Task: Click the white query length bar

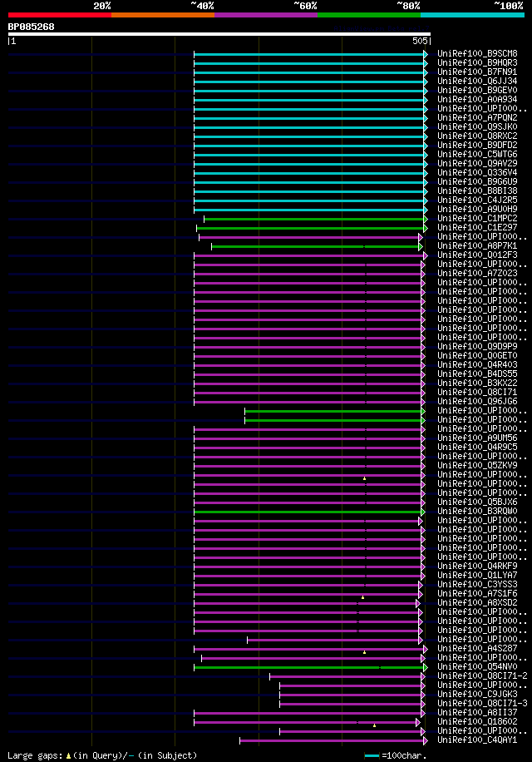Action: 219,34
